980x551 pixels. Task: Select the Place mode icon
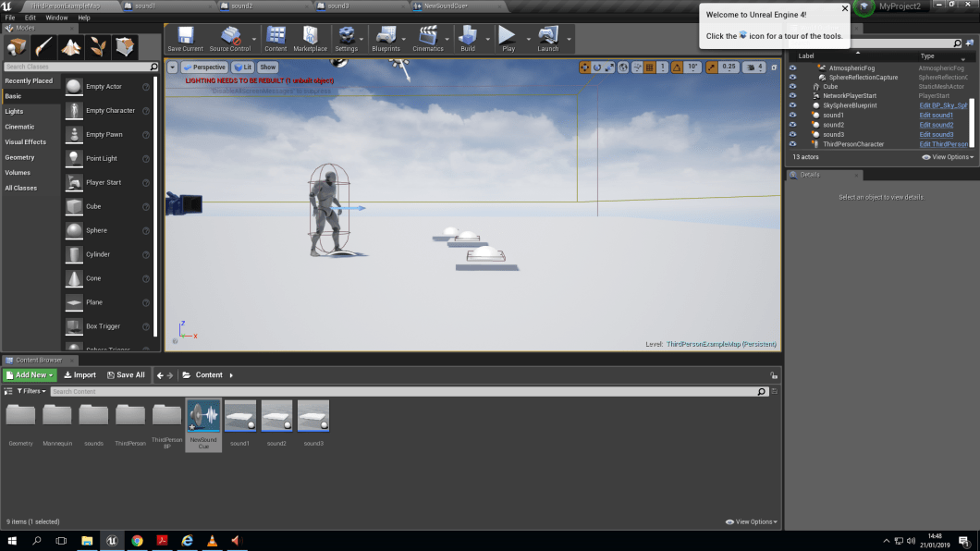click(17, 47)
